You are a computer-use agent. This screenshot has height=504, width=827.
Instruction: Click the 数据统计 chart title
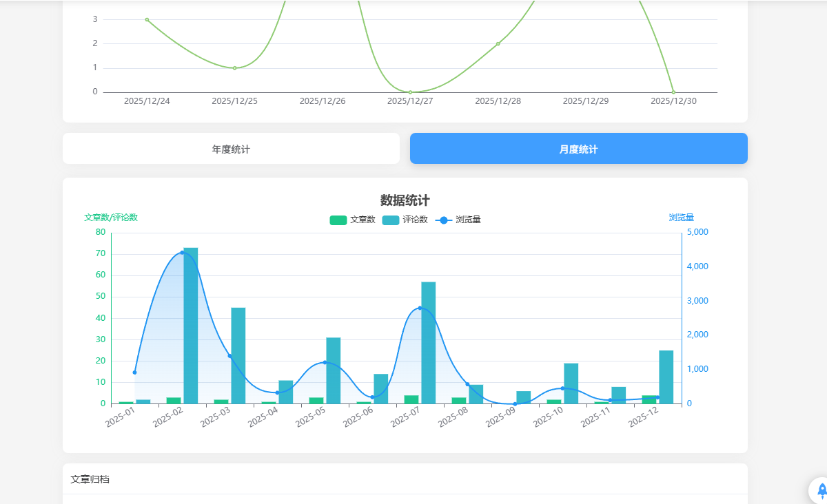pyautogui.click(x=405, y=200)
